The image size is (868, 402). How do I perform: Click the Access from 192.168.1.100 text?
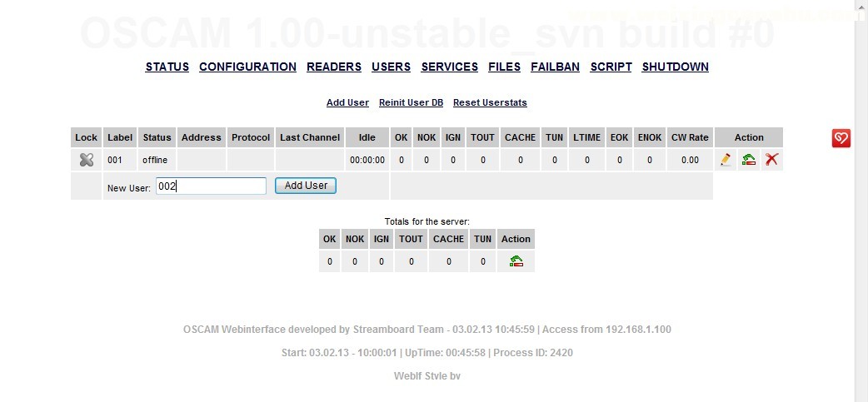[606, 330]
